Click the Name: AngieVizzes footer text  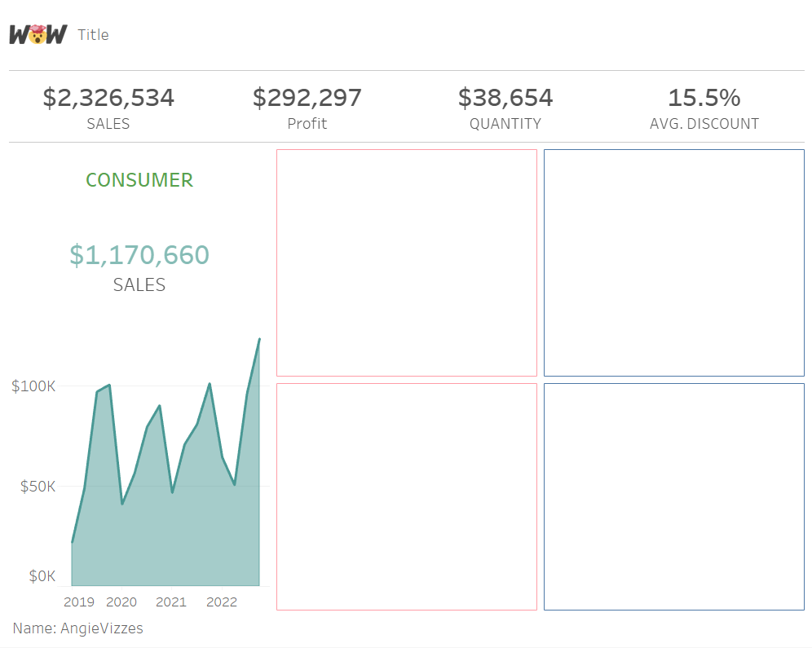[78, 628]
